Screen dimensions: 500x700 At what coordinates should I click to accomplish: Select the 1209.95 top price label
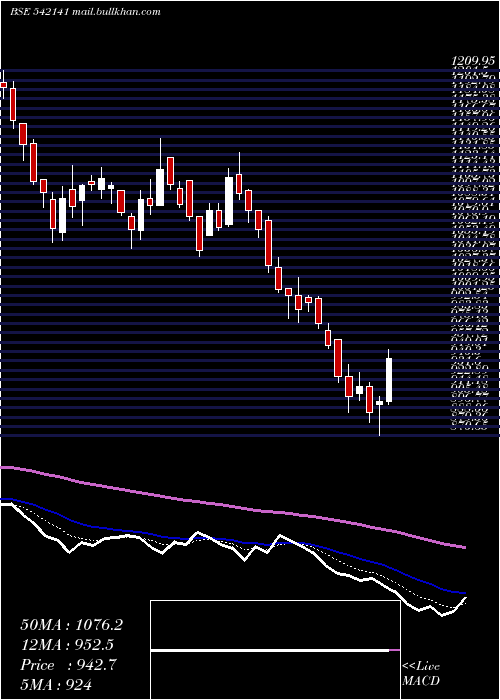pyautogui.click(x=473, y=61)
